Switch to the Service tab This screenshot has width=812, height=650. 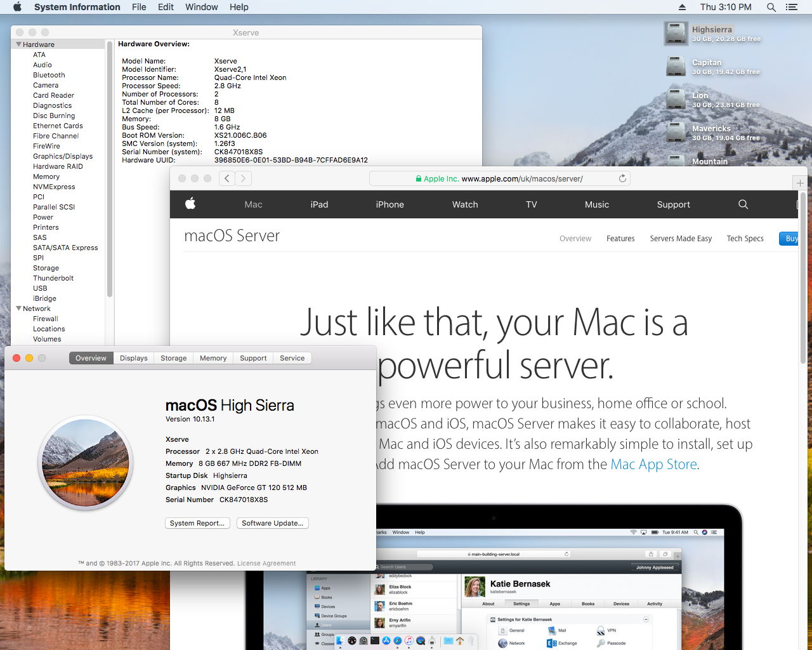(292, 358)
